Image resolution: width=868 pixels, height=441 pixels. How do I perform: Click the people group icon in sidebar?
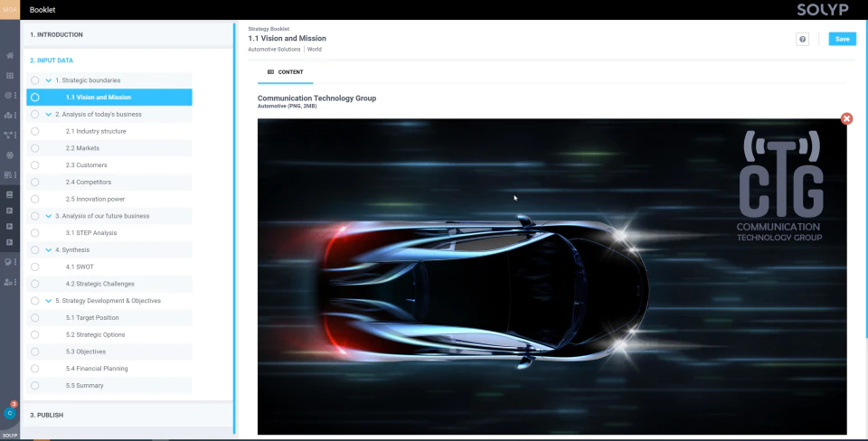pos(8,115)
